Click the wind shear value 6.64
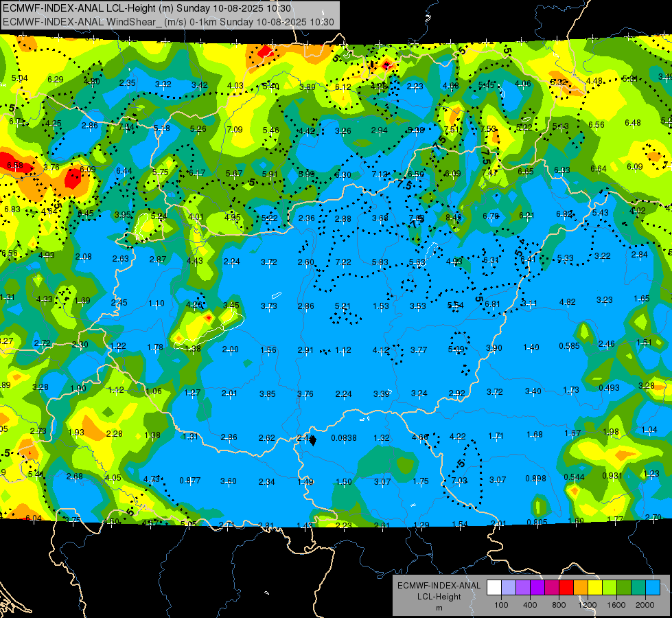672x618 pixels. tap(599, 169)
